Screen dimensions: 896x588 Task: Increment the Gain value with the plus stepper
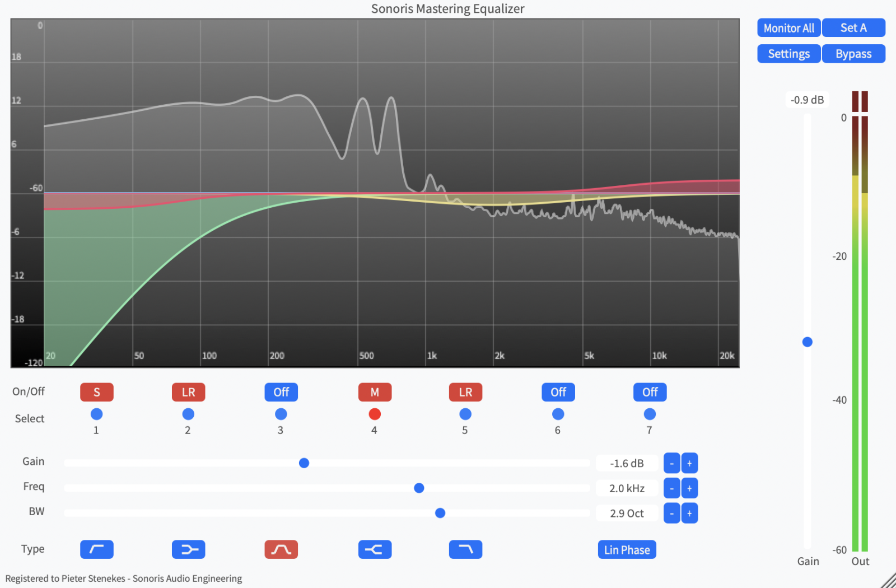[689, 463]
